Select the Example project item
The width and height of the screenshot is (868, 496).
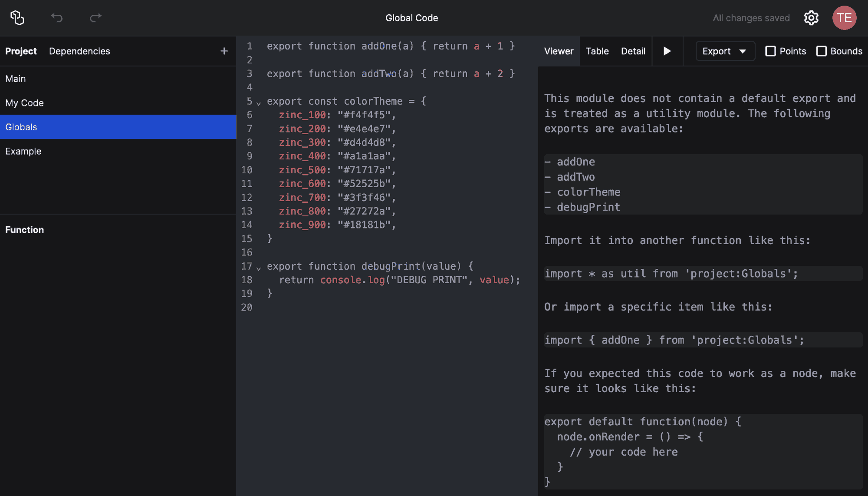click(x=118, y=151)
